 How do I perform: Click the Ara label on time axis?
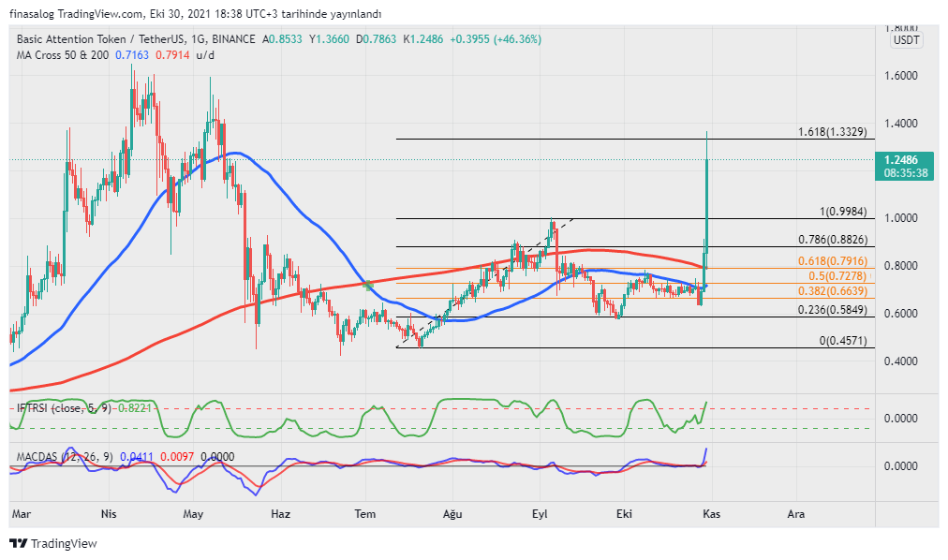tap(796, 514)
